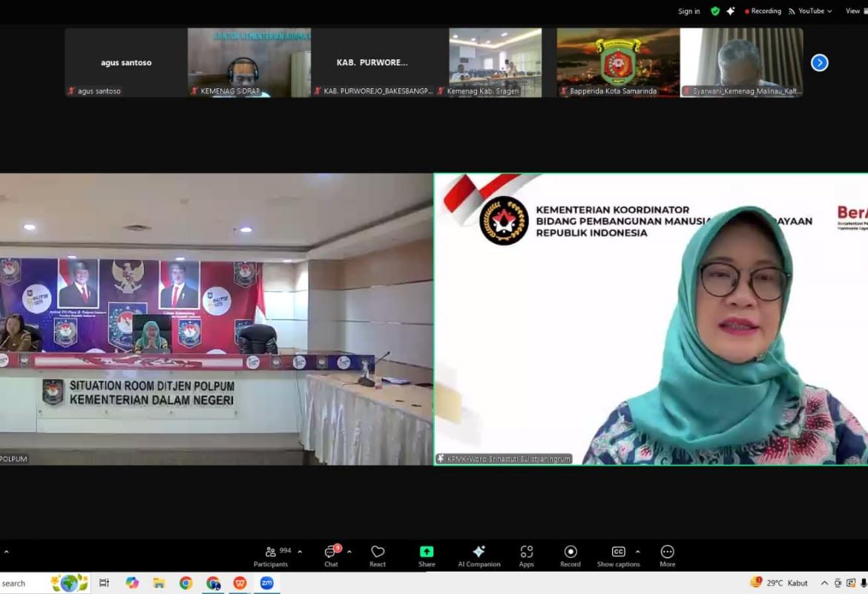Open the Apps menu
The image size is (868, 594).
click(x=526, y=555)
